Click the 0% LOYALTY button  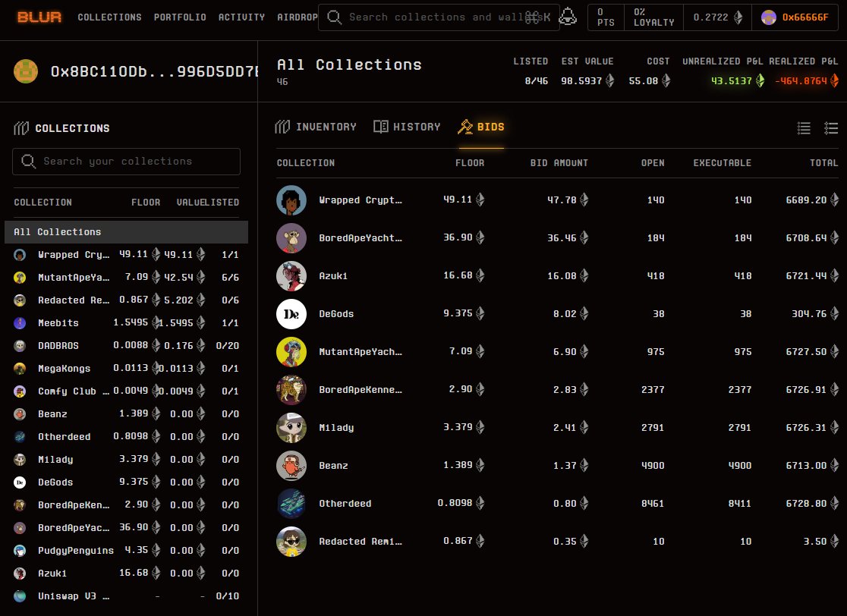[653, 17]
